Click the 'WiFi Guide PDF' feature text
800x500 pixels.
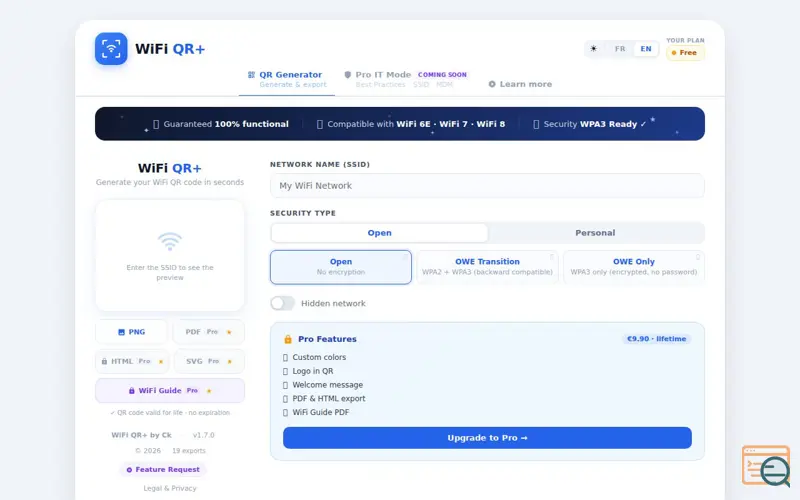(320, 412)
